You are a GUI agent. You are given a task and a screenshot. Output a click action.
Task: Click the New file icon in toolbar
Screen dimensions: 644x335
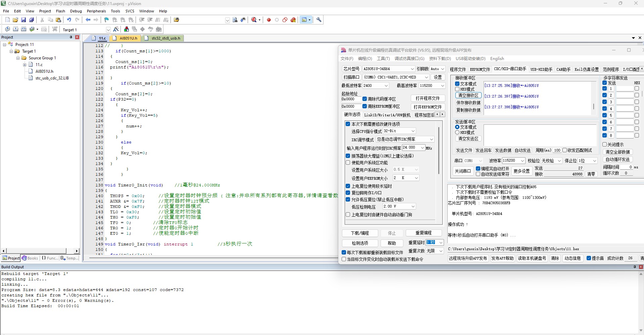tap(7, 20)
